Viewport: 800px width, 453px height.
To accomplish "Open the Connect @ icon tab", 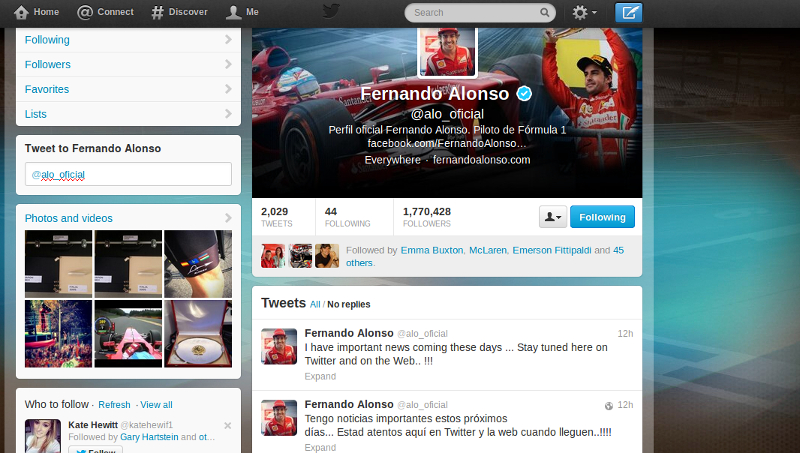I will [x=85, y=12].
